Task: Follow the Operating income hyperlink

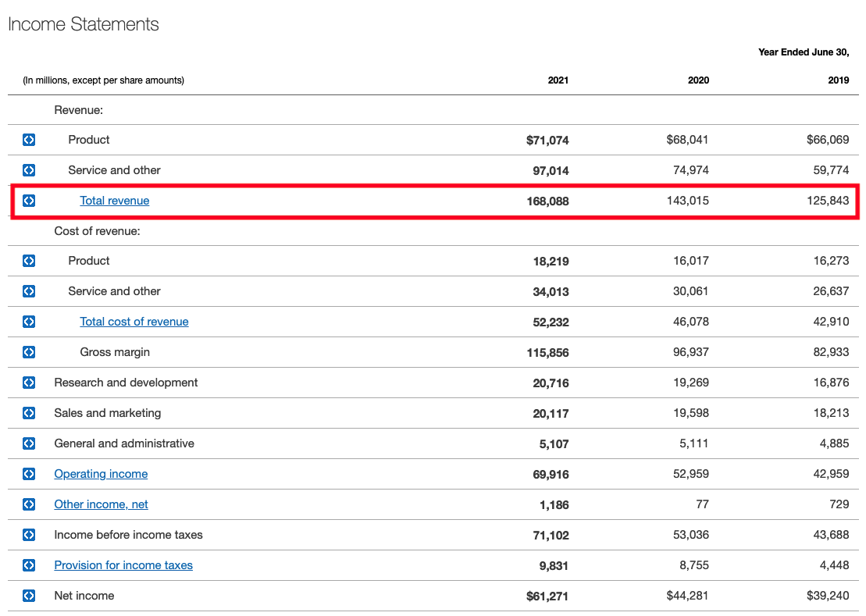Action: pyautogui.click(x=101, y=474)
